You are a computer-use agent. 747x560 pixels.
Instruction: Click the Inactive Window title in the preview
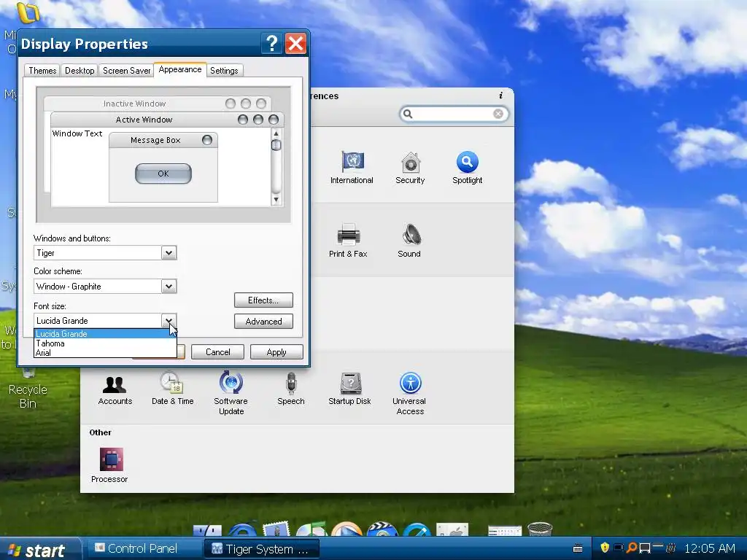point(134,104)
